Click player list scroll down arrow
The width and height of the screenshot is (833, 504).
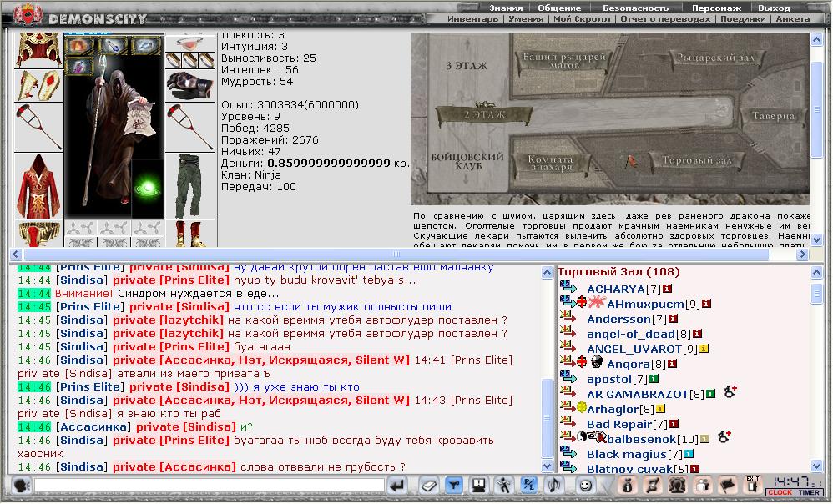pyautogui.click(x=816, y=466)
